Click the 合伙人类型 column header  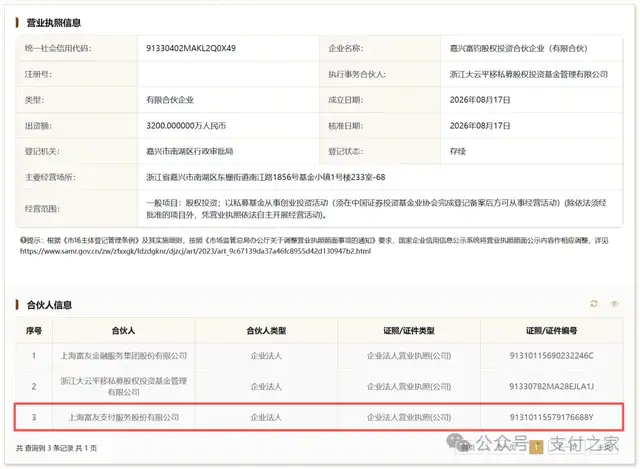pos(266,331)
